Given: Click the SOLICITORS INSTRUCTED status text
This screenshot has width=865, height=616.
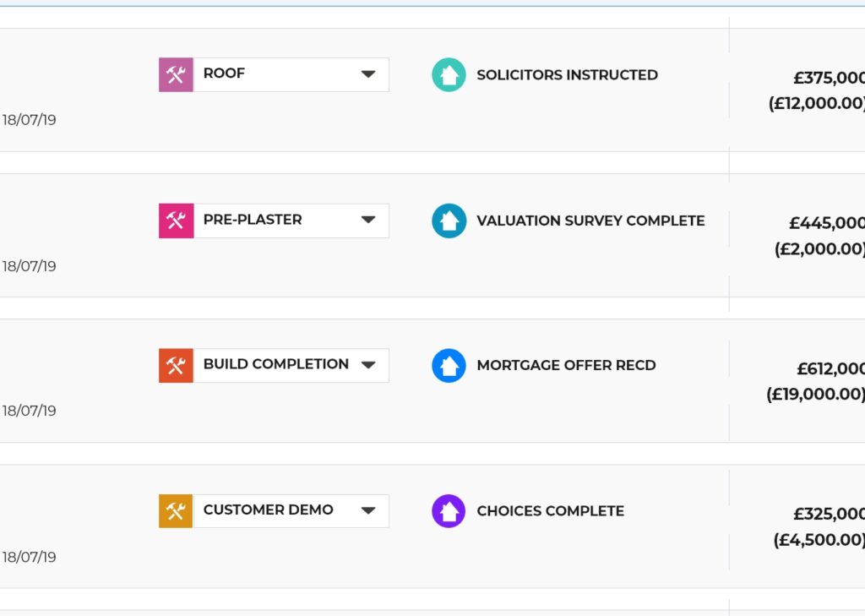Looking at the screenshot, I should click(x=567, y=75).
